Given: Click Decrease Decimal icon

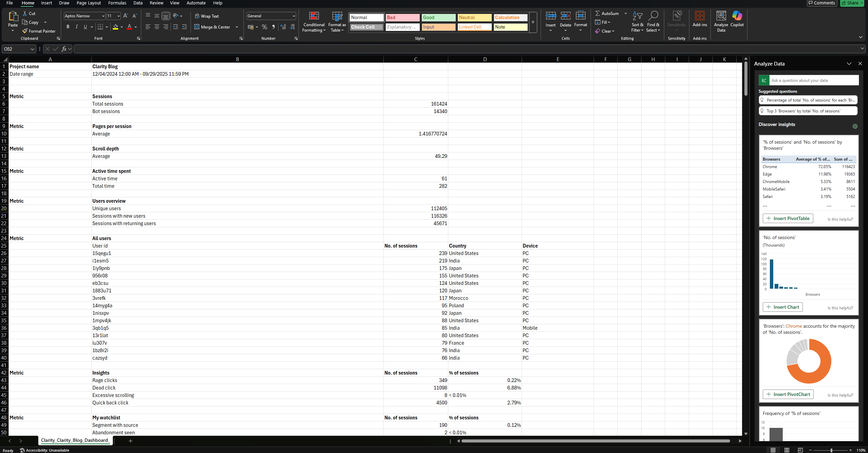Looking at the screenshot, I should coord(292,27).
